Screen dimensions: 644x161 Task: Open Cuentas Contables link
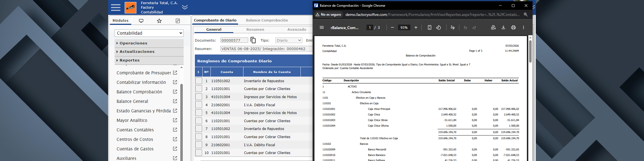pos(135,130)
